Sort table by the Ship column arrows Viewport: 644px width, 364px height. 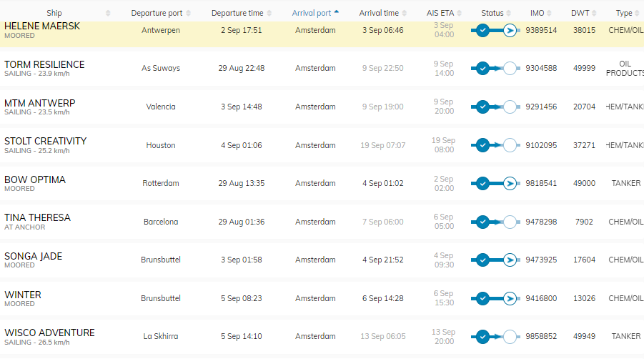pyautogui.click(x=108, y=13)
